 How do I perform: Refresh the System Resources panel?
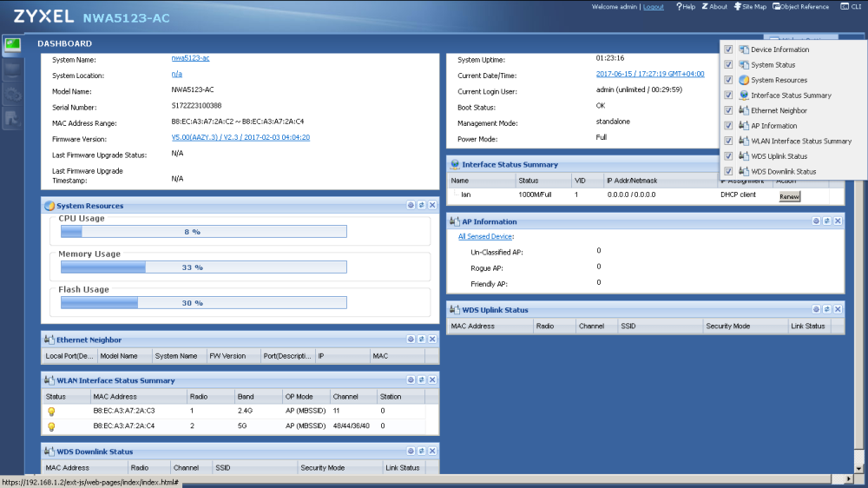421,205
